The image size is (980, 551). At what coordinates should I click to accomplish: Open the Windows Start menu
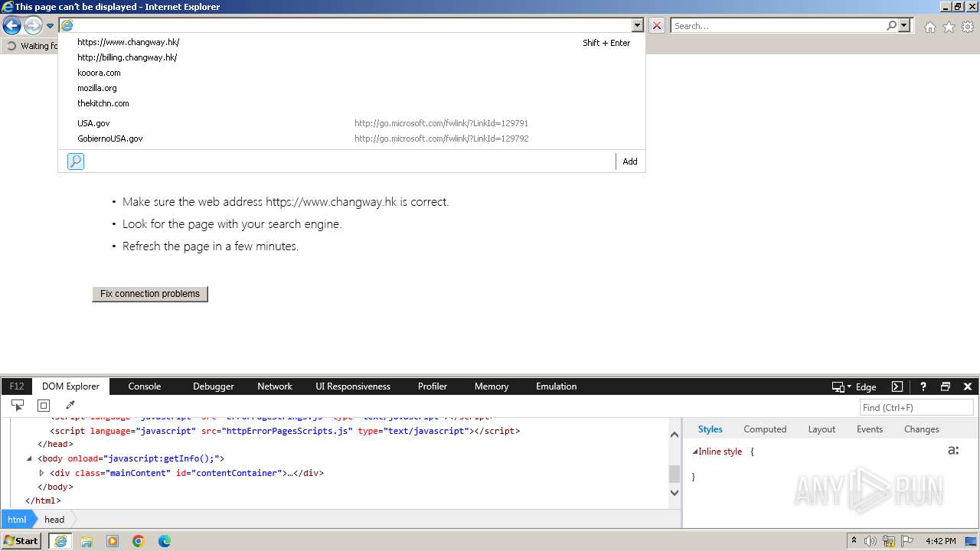21,541
